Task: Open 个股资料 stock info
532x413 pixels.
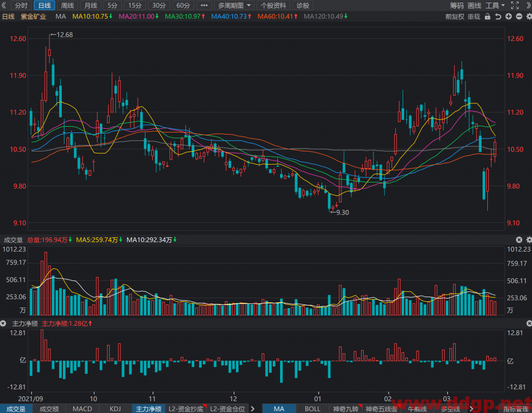Action: pyautogui.click(x=273, y=5)
